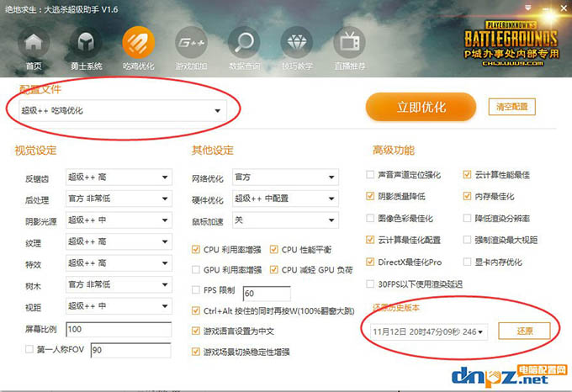This screenshot has width=572, height=392.
Task: Uncheck CPU 减轻 GPU 负荷
Action: 273,269
